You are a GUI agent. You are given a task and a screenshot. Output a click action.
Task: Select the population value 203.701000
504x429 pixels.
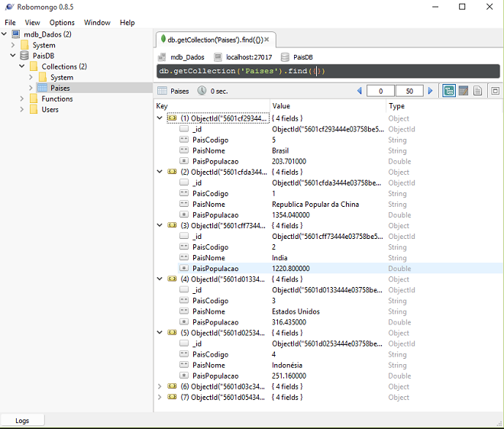coord(289,161)
